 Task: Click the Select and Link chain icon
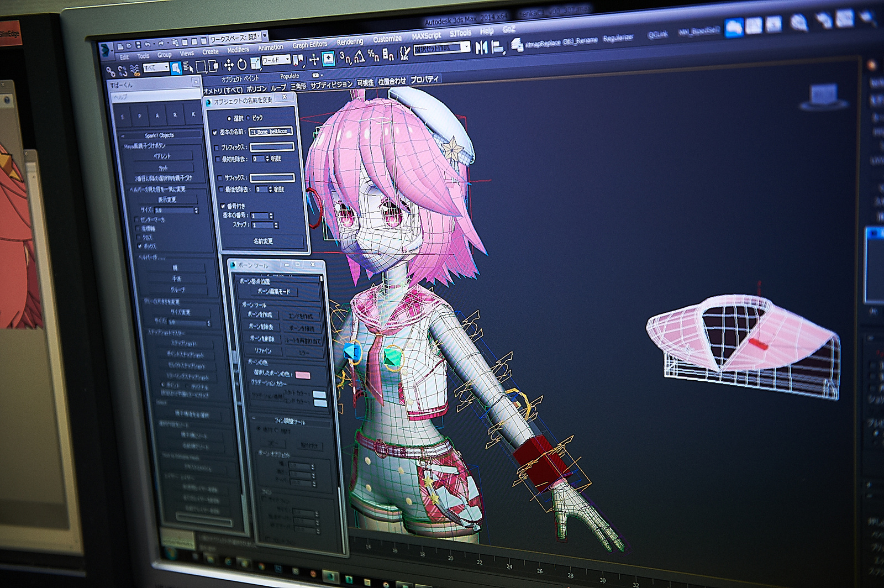tap(110, 71)
